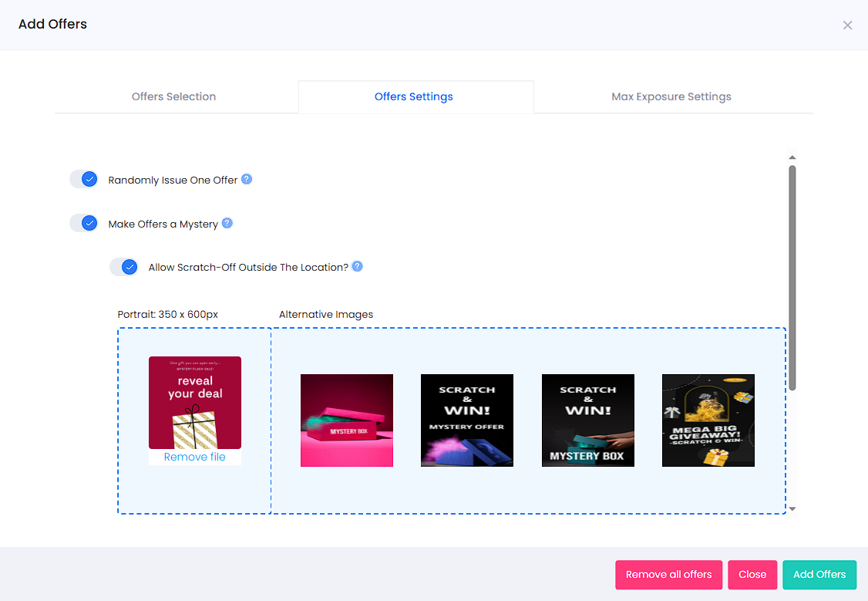Click help icon beside Make Offers a Mystery

[x=227, y=223]
